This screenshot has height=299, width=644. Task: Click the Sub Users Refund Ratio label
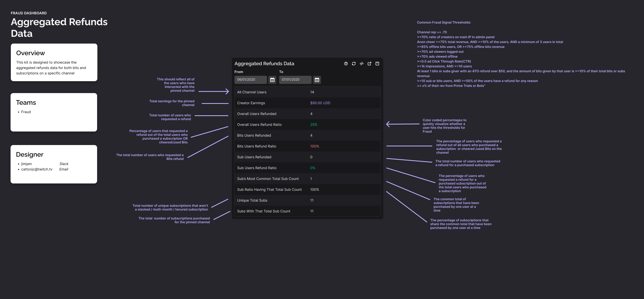tap(257, 168)
